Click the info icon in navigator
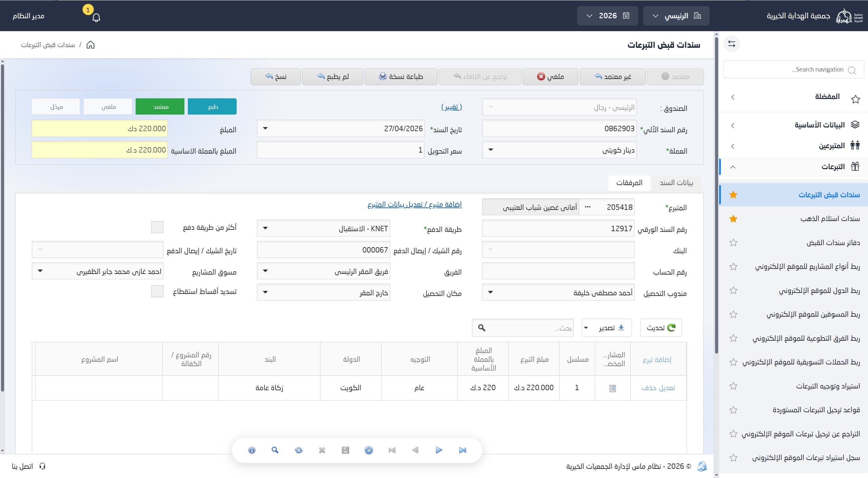Viewport: 868px width, 478px height. pyautogui.click(x=252, y=450)
